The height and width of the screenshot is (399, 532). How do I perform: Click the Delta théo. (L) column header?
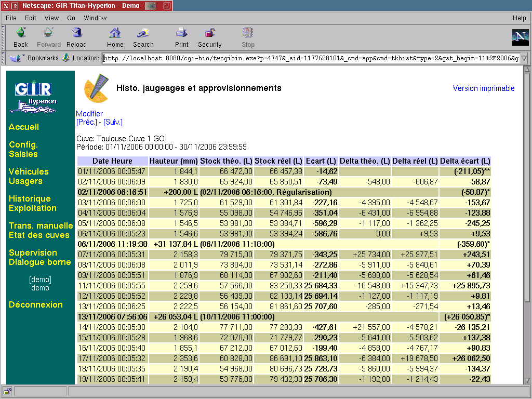365,161
